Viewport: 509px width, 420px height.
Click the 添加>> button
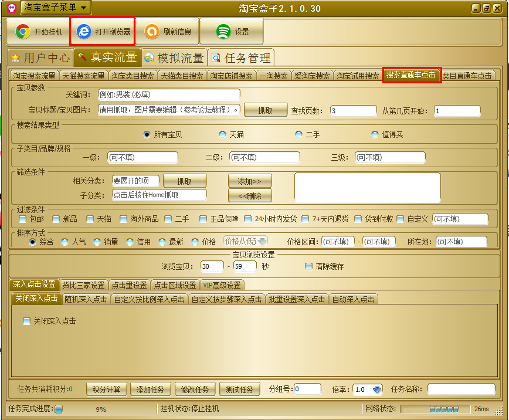coord(250,181)
